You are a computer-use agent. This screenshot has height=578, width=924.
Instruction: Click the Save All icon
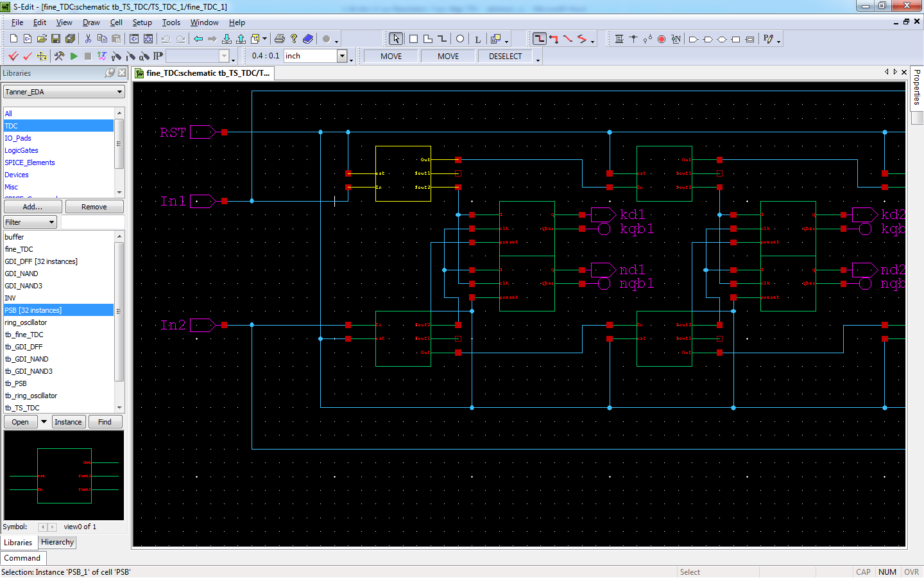point(70,39)
